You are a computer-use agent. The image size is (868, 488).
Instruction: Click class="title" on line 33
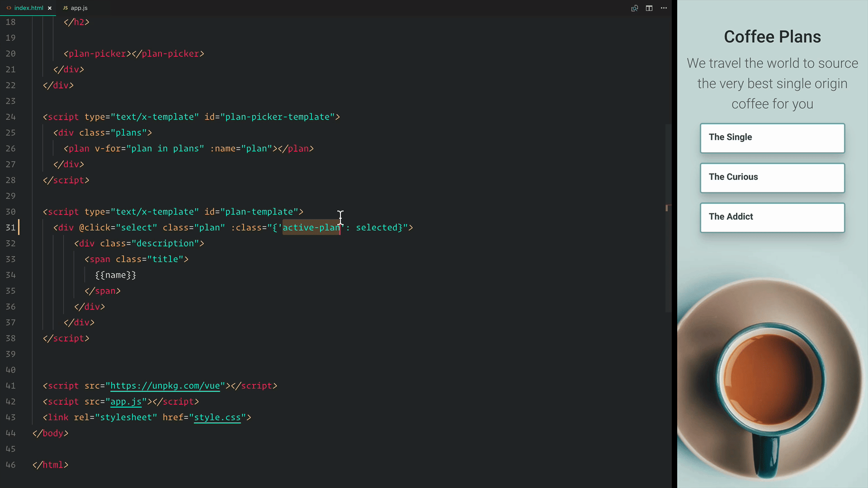coord(150,259)
